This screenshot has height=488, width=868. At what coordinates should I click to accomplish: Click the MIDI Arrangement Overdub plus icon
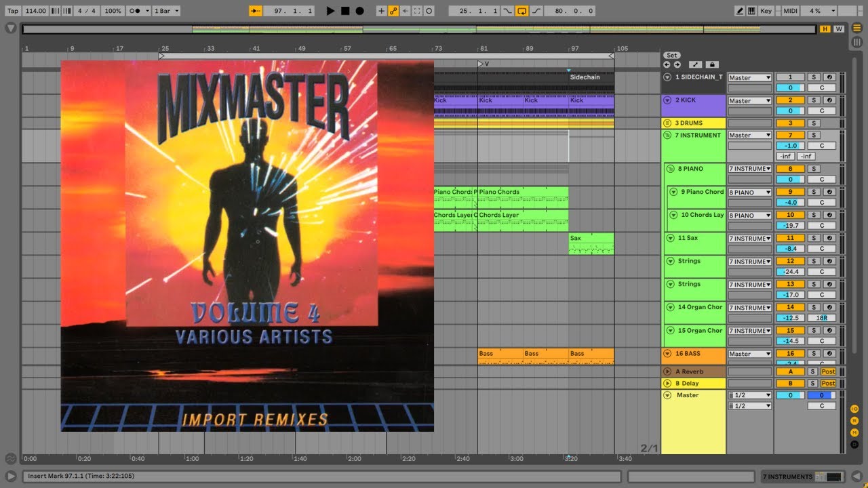381,11
